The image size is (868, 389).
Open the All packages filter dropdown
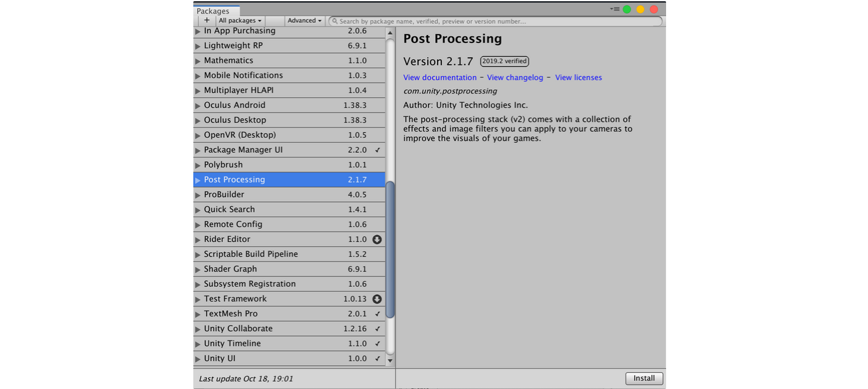[240, 20]
